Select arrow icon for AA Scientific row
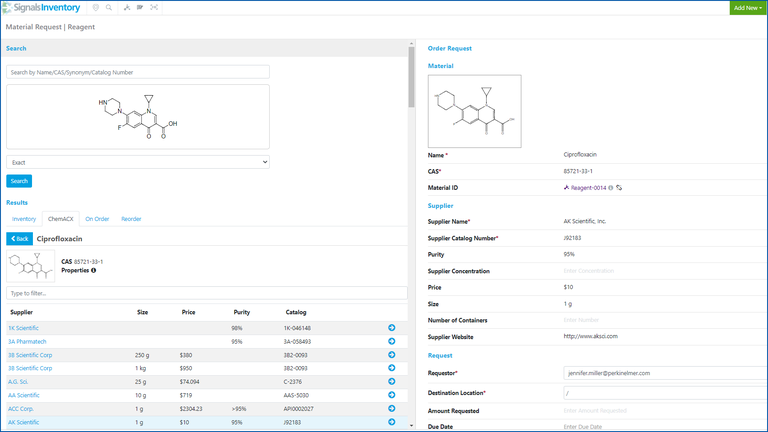768x432 pixels. coord(391,395)
